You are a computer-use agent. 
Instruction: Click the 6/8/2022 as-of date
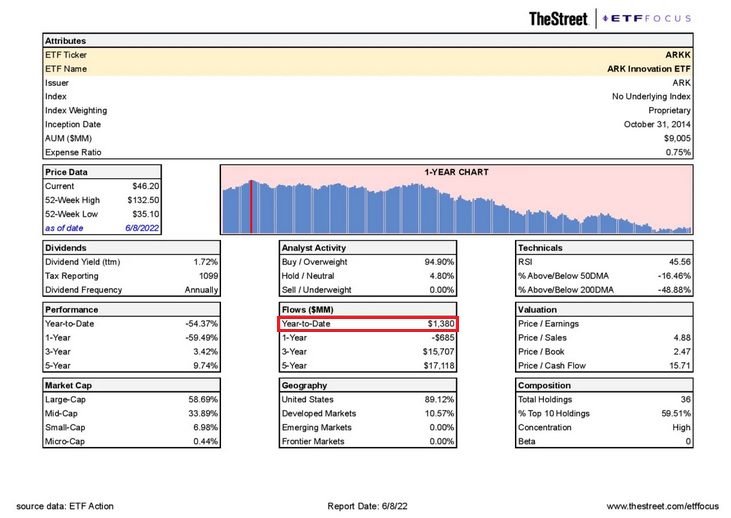point(142,228)
